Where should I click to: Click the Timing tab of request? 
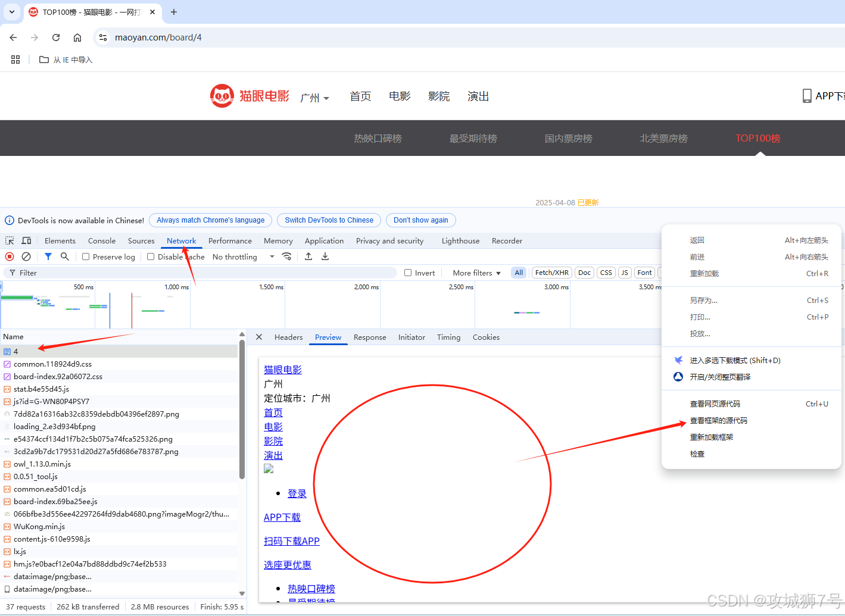(448, 337)
